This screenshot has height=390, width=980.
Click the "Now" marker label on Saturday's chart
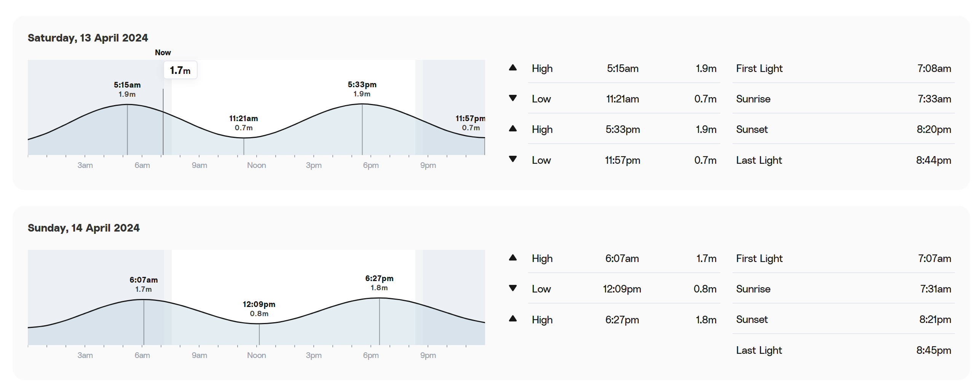[x=163, y=53]
